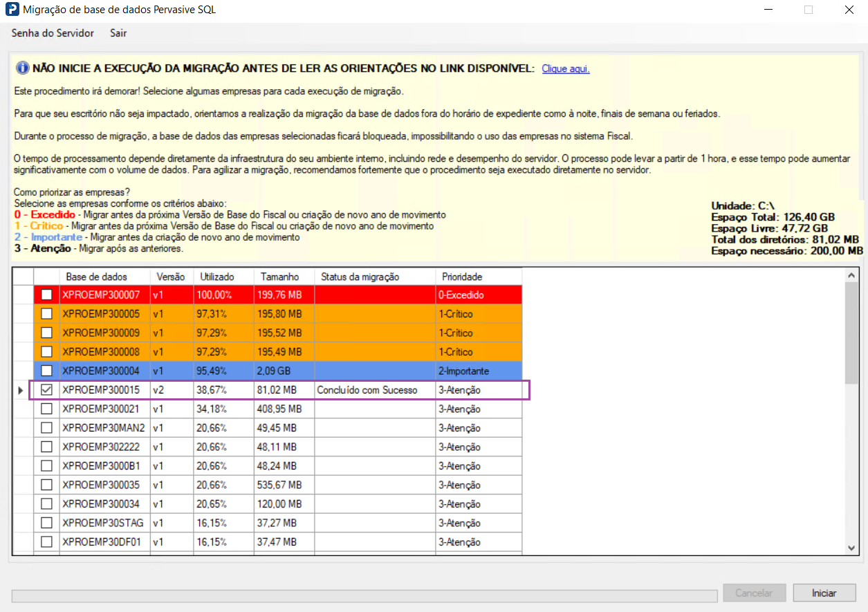Viewport: 868px width, 612px height.
Task: Click the migration progress bar
Action: (x=364, y=596)
